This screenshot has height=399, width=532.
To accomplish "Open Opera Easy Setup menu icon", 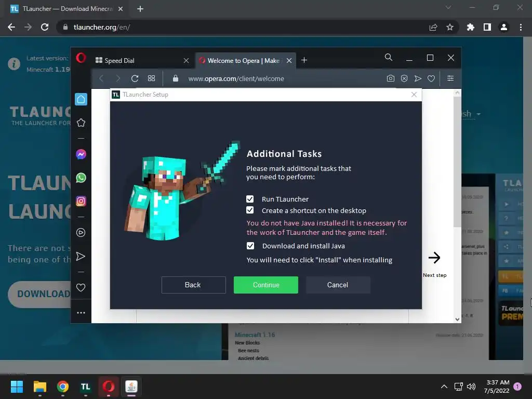I will click(x=450, y=78).
